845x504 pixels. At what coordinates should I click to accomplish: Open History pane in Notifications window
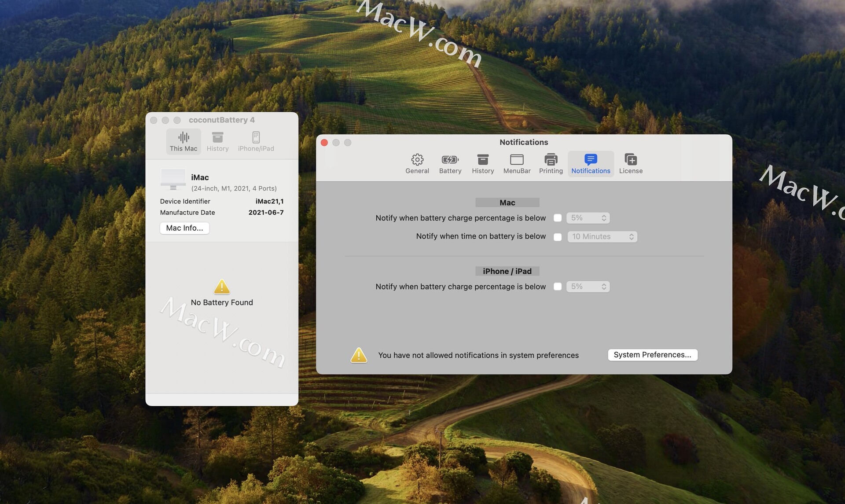483,164
